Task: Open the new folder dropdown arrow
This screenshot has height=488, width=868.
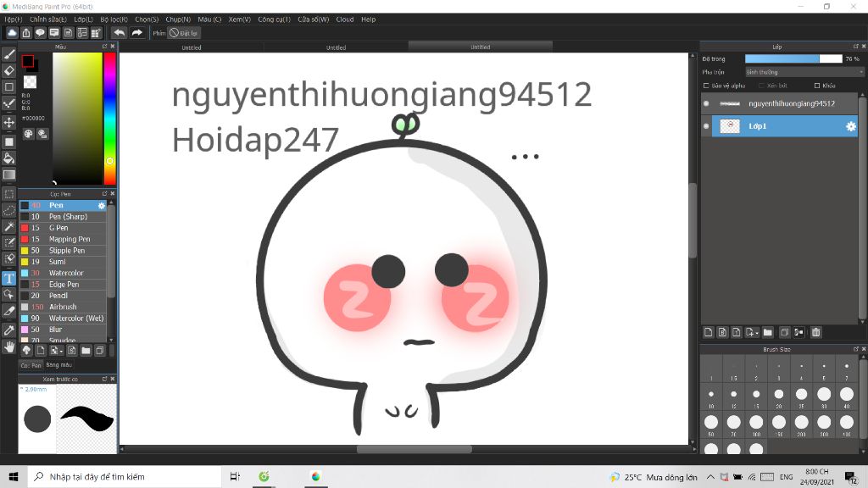Action: [x=756, y=332]
